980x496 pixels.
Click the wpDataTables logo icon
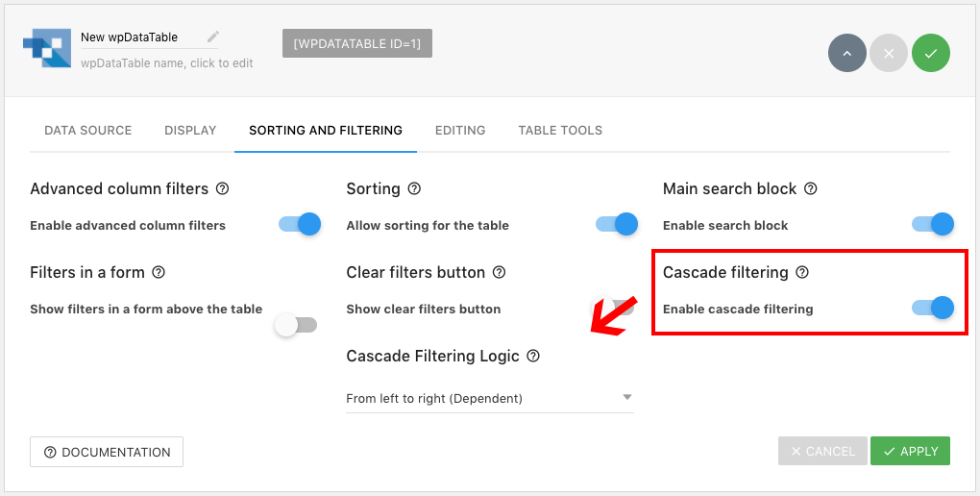pyautogui.click(x=47, y=47)
